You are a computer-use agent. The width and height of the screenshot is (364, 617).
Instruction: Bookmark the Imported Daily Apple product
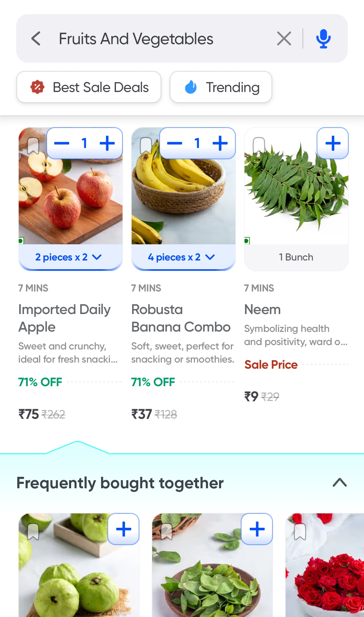point(33,146)
